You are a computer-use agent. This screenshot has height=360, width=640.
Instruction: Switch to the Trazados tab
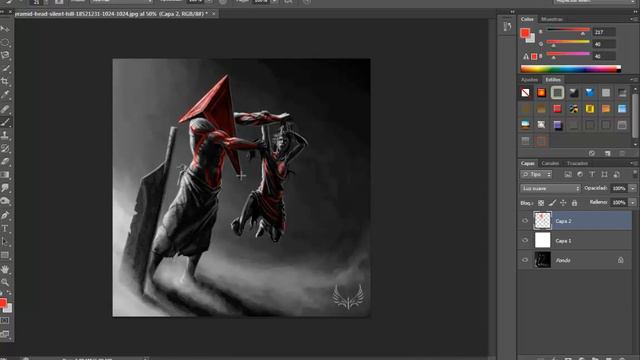pyautogui.click(x=577, y=163)
